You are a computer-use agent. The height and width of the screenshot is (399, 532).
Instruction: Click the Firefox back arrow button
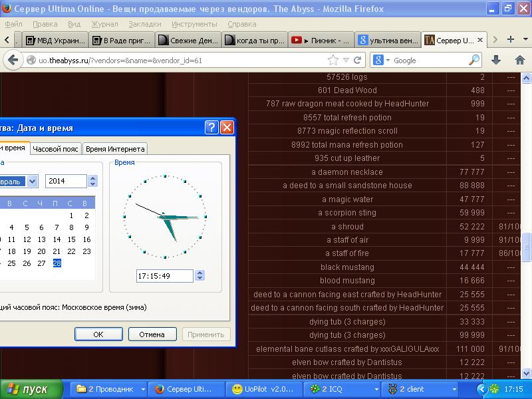[x=13, y=60]
